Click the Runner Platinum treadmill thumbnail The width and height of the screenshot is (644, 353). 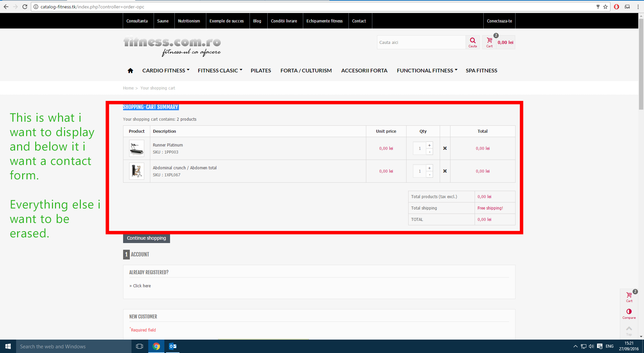point(137,148)
